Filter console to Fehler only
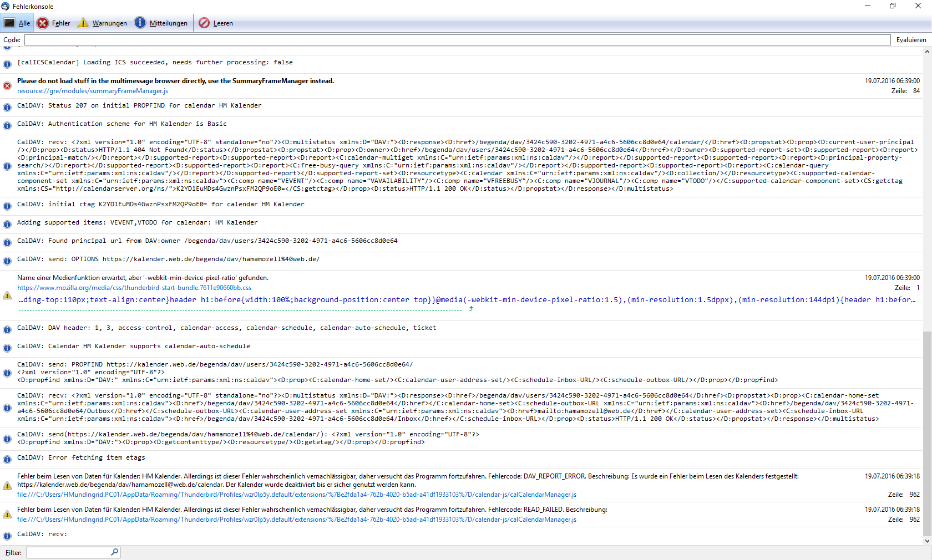 coord(54,23)
